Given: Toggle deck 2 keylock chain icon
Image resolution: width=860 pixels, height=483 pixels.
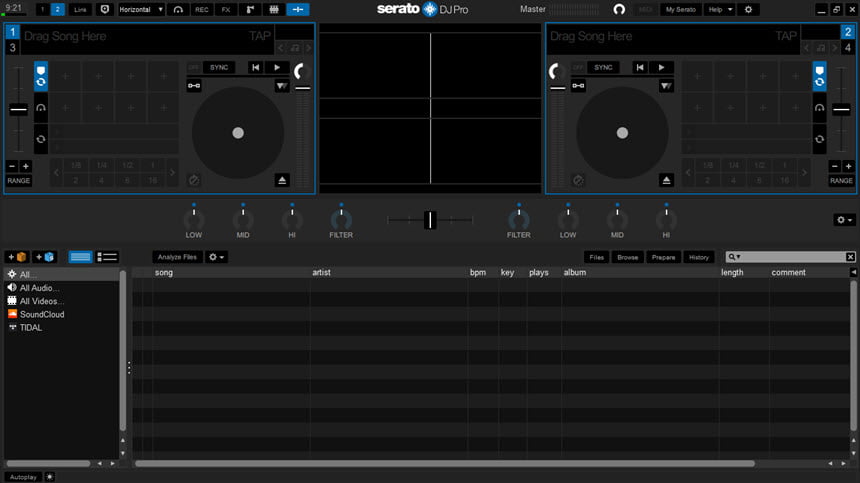Looking at the screenshot, I should click(x=578, y=86).
